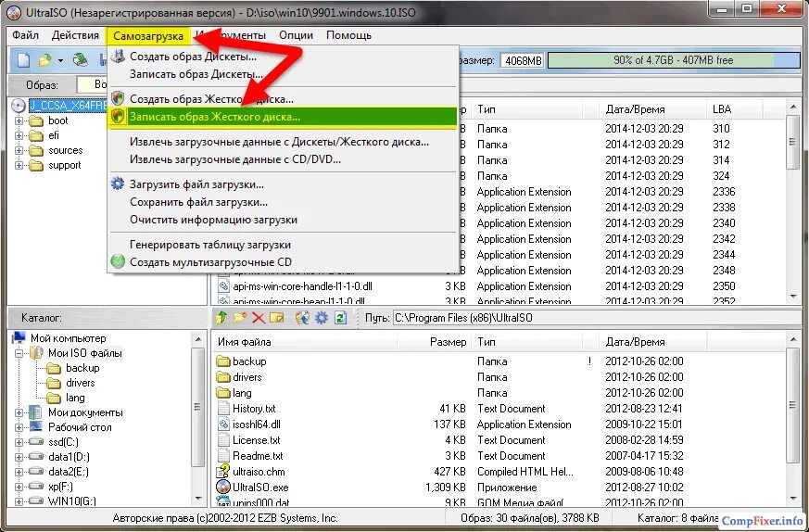Click the go up one folder icon
The width and height of the screenshot is (809, 532).
221,318
